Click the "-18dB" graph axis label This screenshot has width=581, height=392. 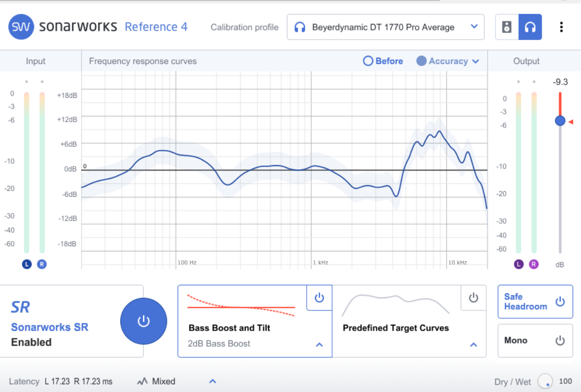pyautogui.click(x=67, y=244)
